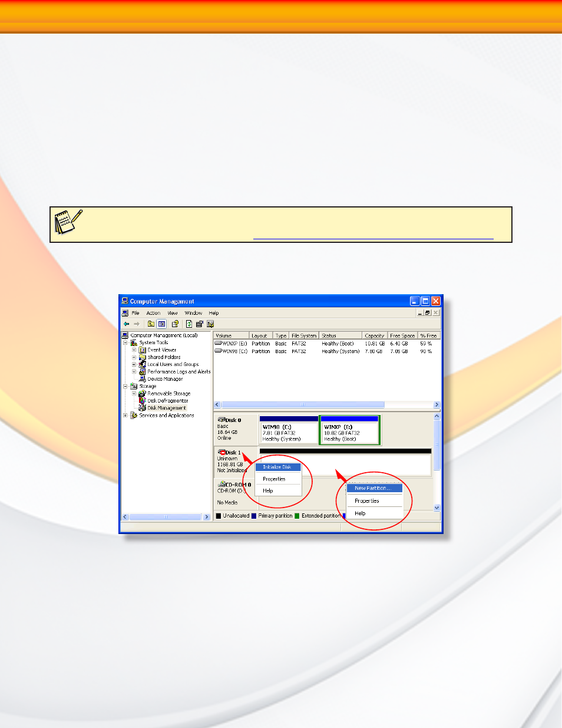
Task: Open the File menu
Action: 135,313
